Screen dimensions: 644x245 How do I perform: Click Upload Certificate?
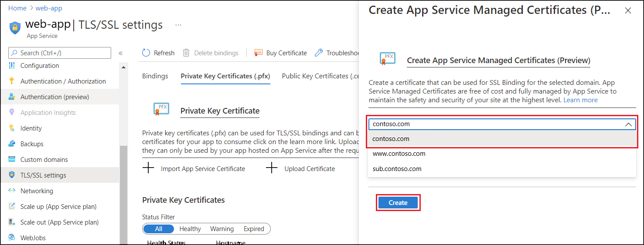pyautogui.click(x=310, y=169)
